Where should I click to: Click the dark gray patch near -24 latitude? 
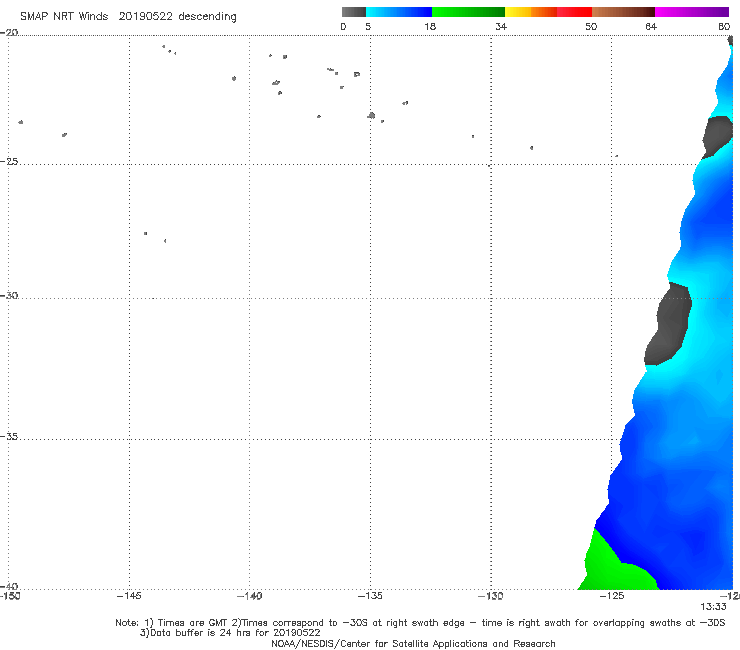717,136
